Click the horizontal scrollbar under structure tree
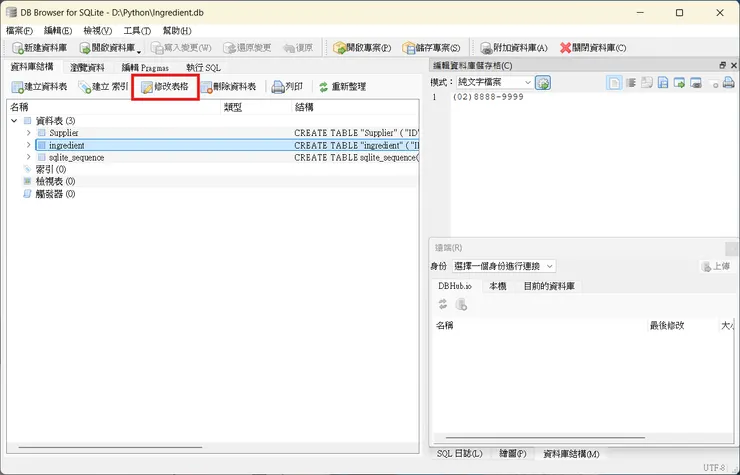The width and height of the screenshot is (740, 475). pyautogui.click(x=110, y=447)
